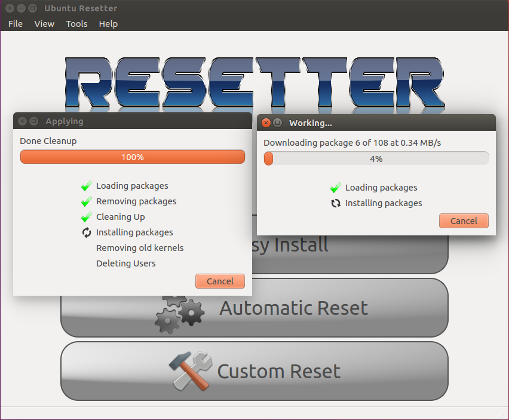
Task: Cancel the Working dialog
Action: pyautogui.click(x=464, y=221)
